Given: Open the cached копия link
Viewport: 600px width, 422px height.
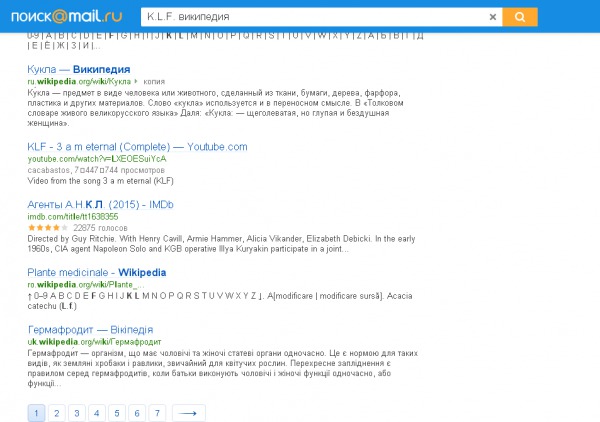Looking at the screenshot, I should 154,81.
